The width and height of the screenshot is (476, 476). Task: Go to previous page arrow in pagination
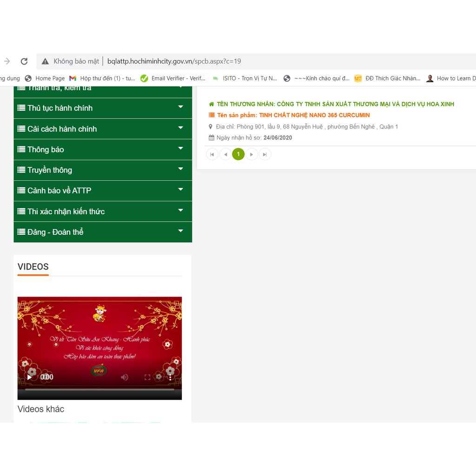[225, 154]
